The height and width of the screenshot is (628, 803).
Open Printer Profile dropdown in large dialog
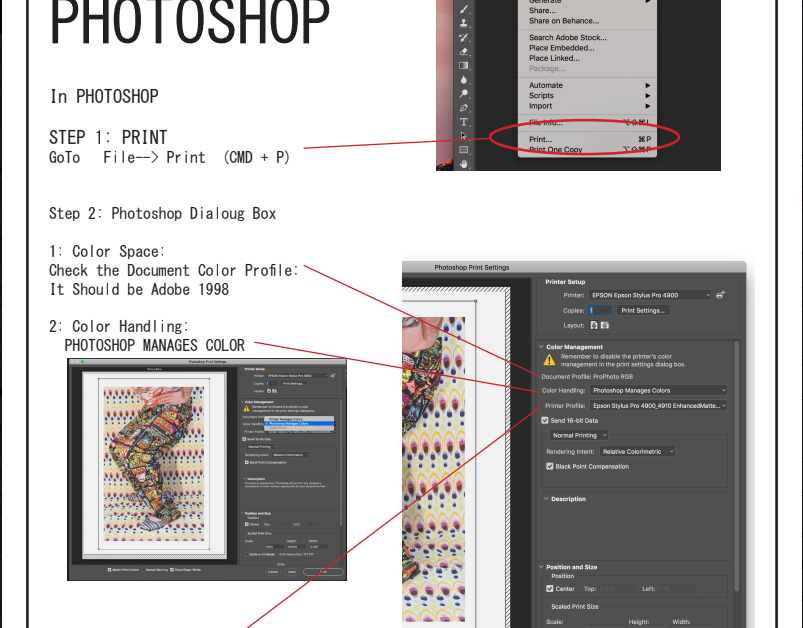659,405
